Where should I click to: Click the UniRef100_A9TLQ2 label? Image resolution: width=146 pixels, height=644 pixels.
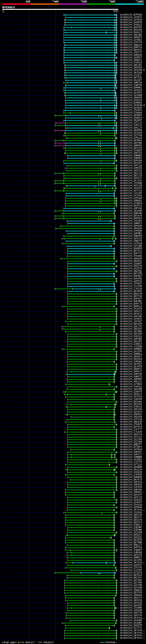click(x=131, y=165)
